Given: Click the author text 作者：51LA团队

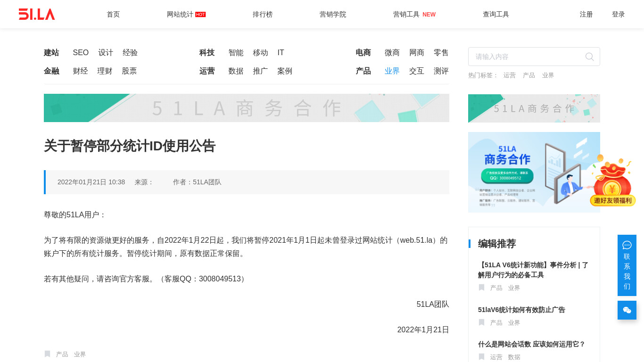Looking at the screenshot, I should (197, 182).
